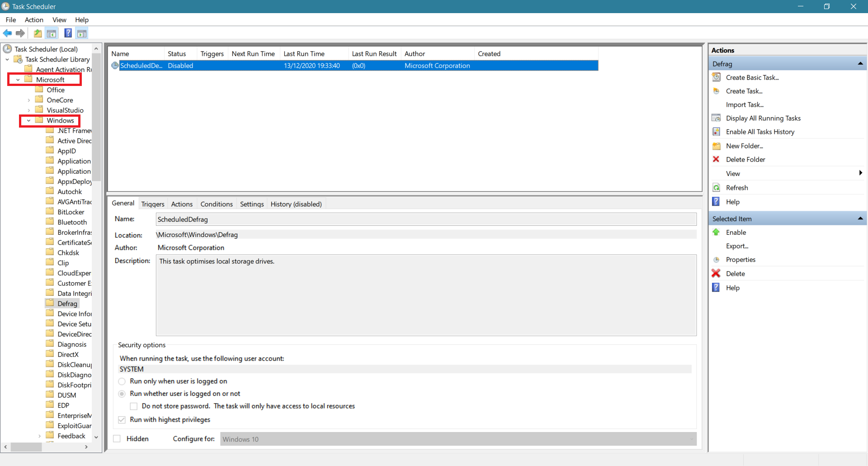Viewport: 868px width, 466px height.
Task: Click the green Enable arrow icon
Action: click(x=716, y=232)
